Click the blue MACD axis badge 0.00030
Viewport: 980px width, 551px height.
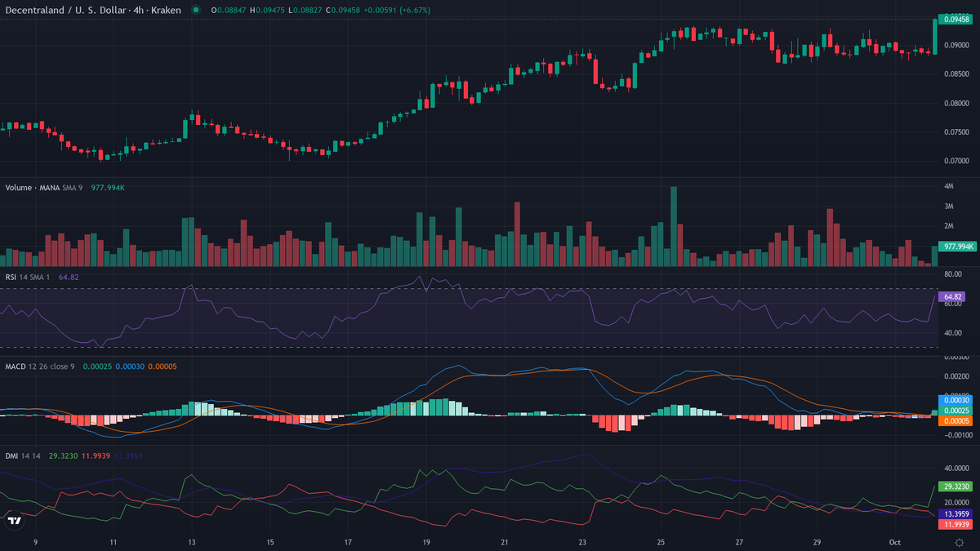[957, 400]
